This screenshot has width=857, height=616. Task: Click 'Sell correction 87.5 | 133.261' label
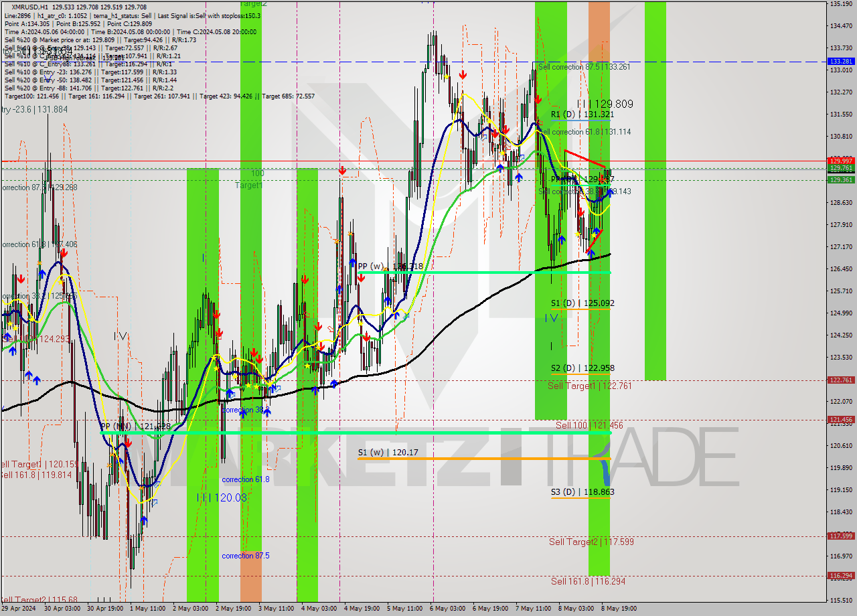click(x=584, y=67)
